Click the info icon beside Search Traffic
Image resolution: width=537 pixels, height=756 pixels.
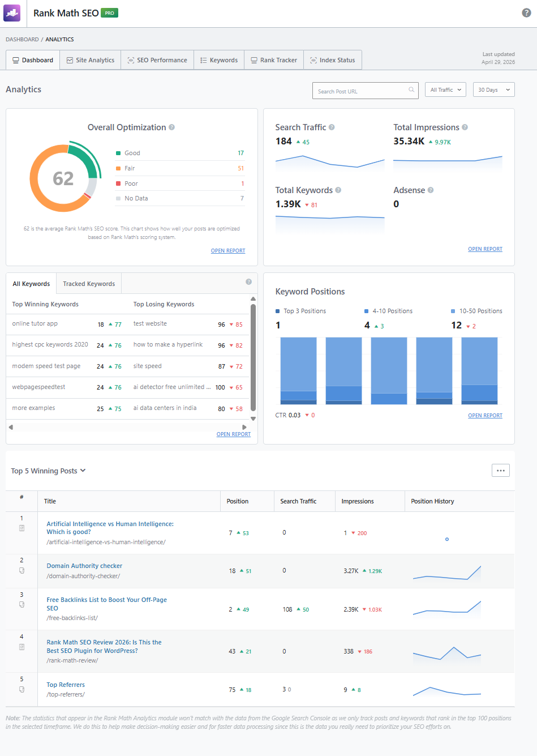332,127
